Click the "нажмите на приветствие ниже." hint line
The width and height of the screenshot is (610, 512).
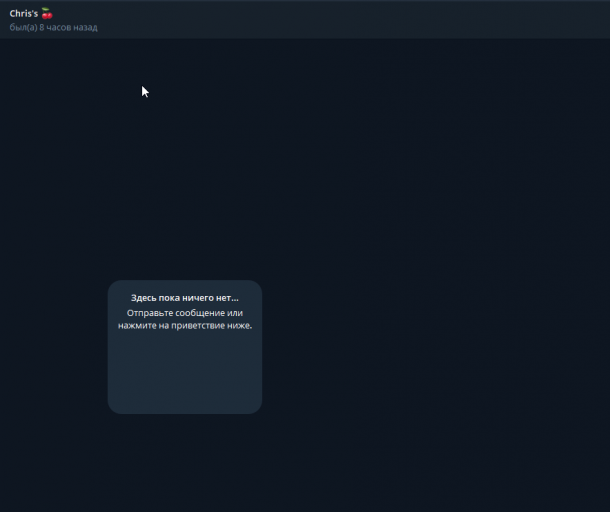point(185,326)
